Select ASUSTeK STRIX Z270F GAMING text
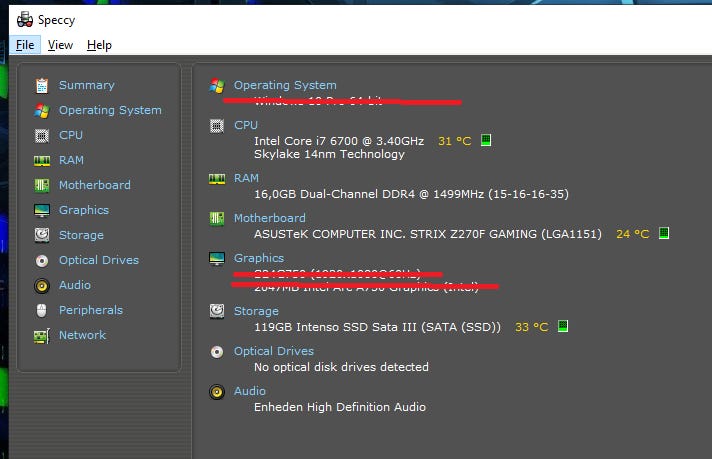Viewport: 712px width, 459px height. coord(428,234)
